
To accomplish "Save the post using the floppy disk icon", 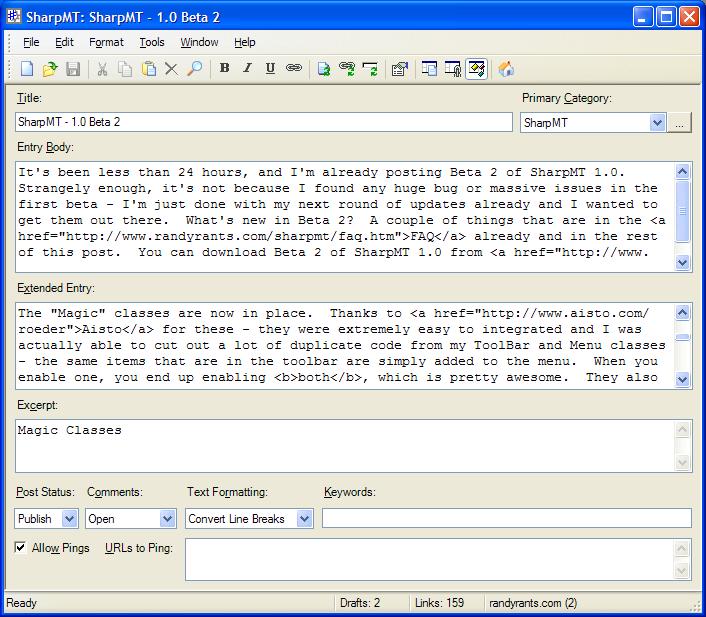I will tap(73, 69).
